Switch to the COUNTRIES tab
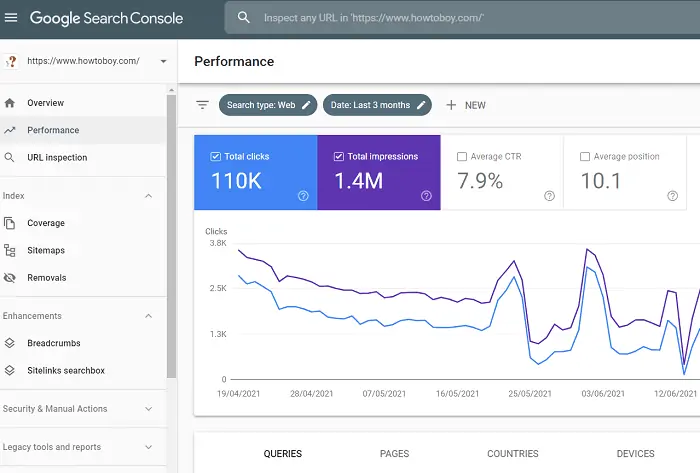Image resolution: width=700 pixels, height=473 pixels. click(x=512, y=454)
